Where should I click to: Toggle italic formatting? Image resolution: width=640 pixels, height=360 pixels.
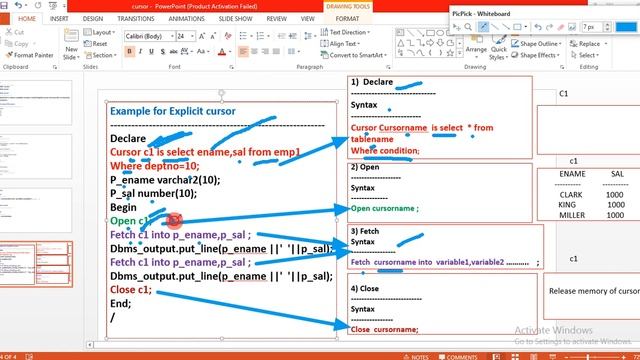click(140, 51)
